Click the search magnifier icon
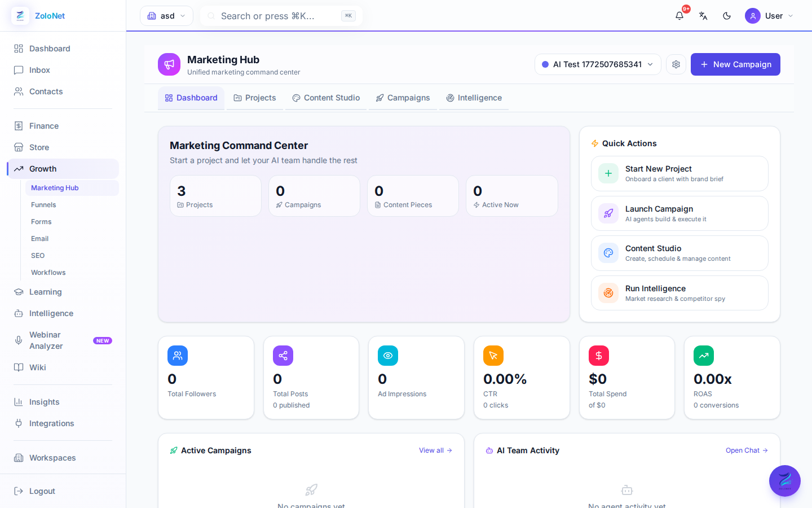 [x=211, y=16]
